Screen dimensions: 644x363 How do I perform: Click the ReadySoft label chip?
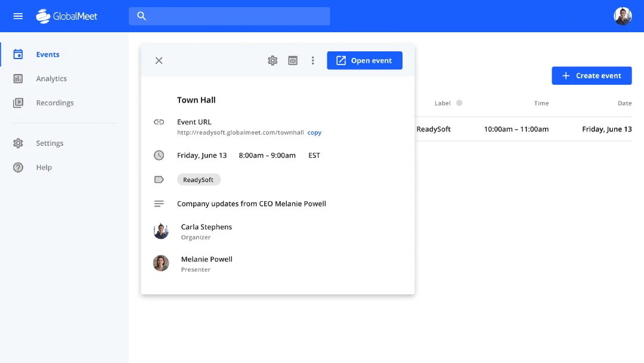coord(199,180)
